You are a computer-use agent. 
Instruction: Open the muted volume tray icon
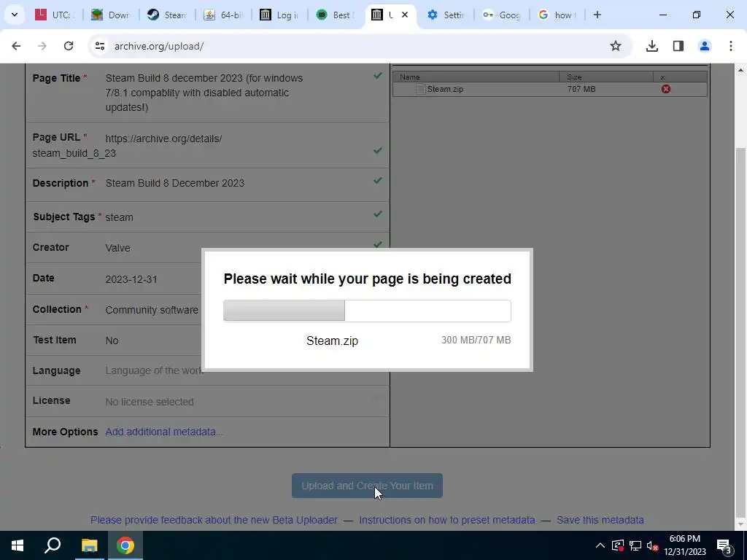coord(653,545)
